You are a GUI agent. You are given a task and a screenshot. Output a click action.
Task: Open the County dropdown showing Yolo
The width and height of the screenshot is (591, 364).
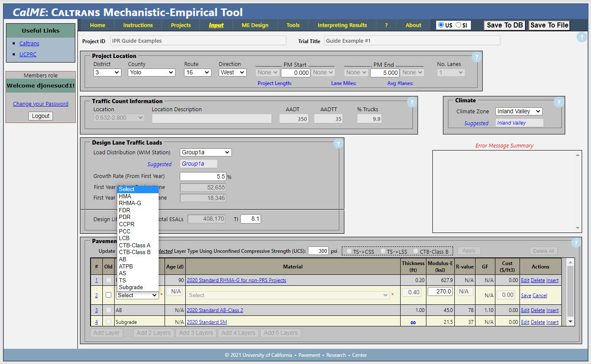pos(151,72)
